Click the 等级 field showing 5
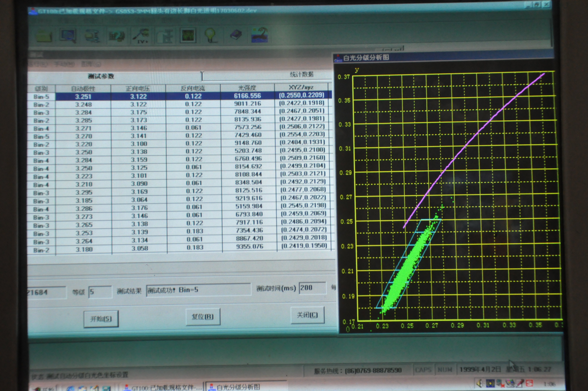588x391 pixels. 100,291
